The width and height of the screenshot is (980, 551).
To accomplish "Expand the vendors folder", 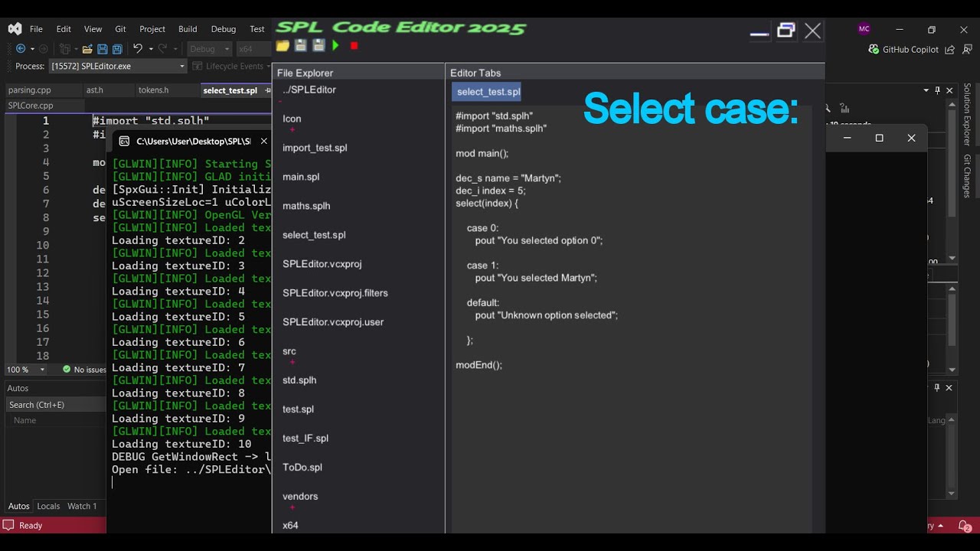I will pyautogui.click(x=300, y=497).
